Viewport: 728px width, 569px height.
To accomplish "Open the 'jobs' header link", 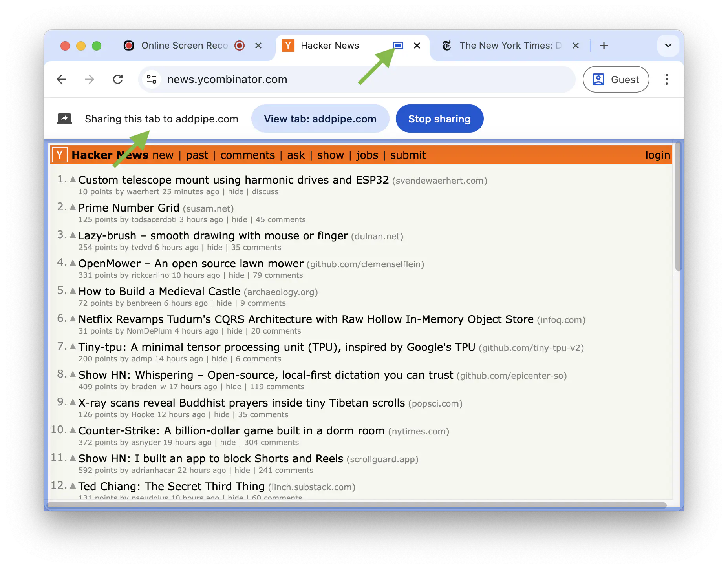I will tap(367, 155).
